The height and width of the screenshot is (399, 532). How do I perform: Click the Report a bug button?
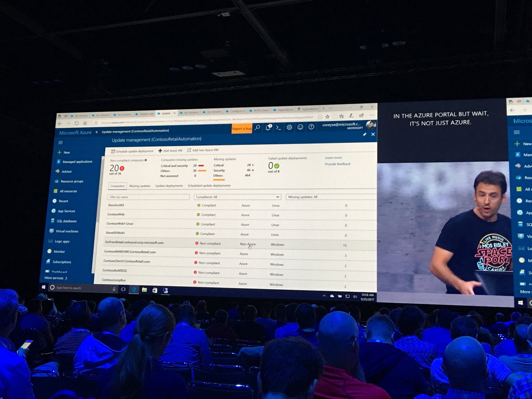tap(242, 129)
